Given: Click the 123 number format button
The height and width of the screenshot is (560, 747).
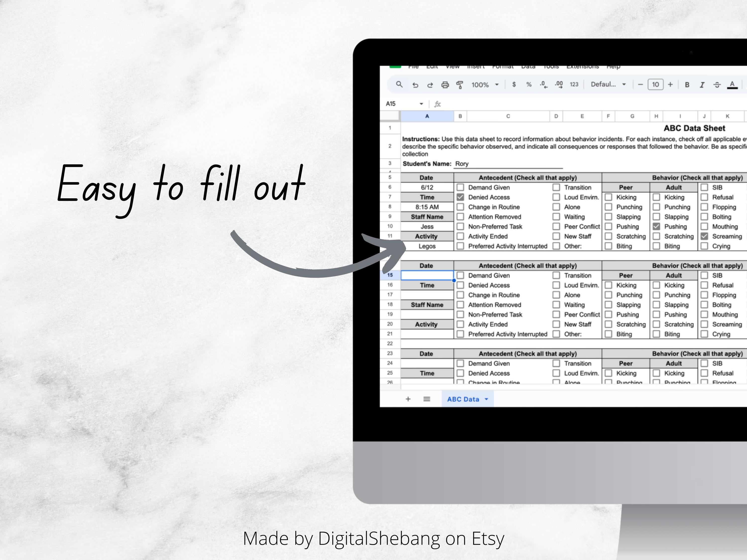Looking at the screenshot, I should (574, 84).
